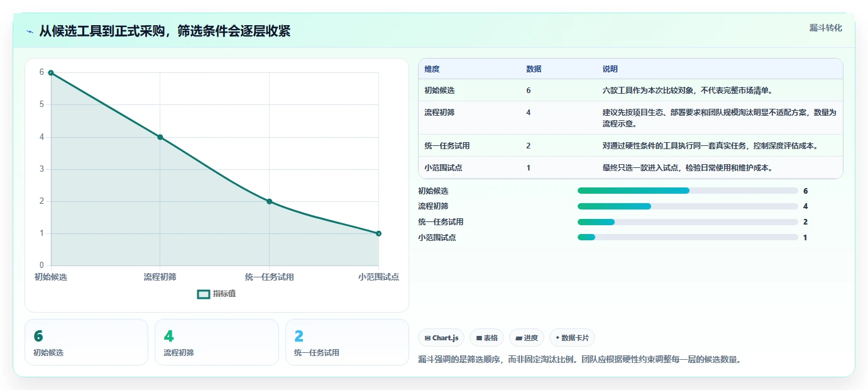This screenshot has height=390, width=868.
Task: Click the table value 6 cell
Action: click(529, 91)
